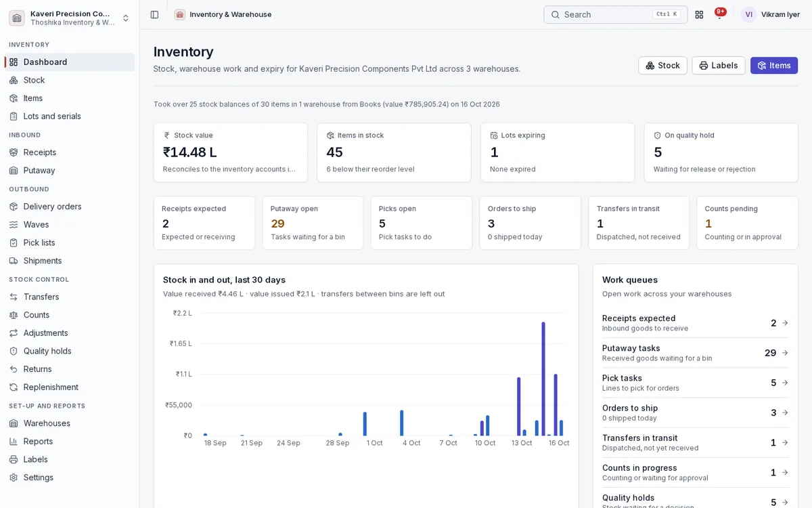Open Warehouses in sidebar

(x=70, y=423)
